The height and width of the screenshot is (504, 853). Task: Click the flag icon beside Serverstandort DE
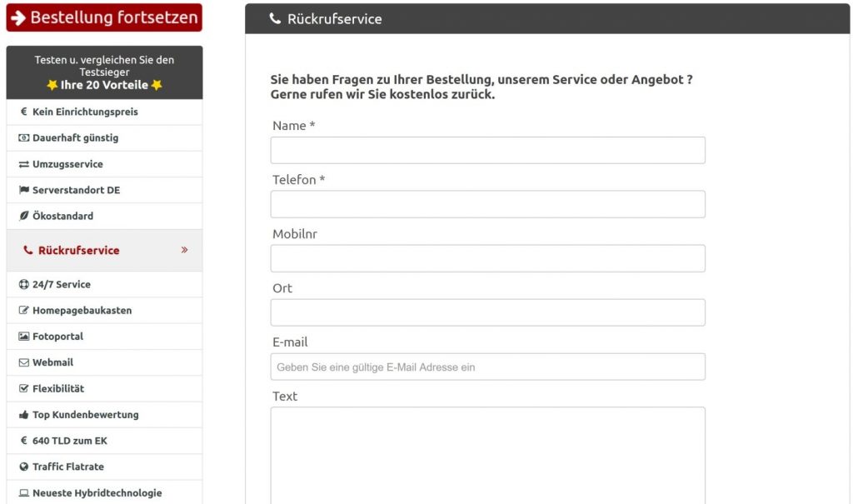coord(23,190)
